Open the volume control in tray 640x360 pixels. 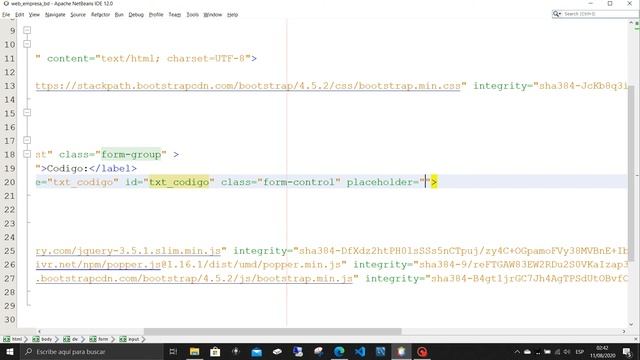(567, 351)
